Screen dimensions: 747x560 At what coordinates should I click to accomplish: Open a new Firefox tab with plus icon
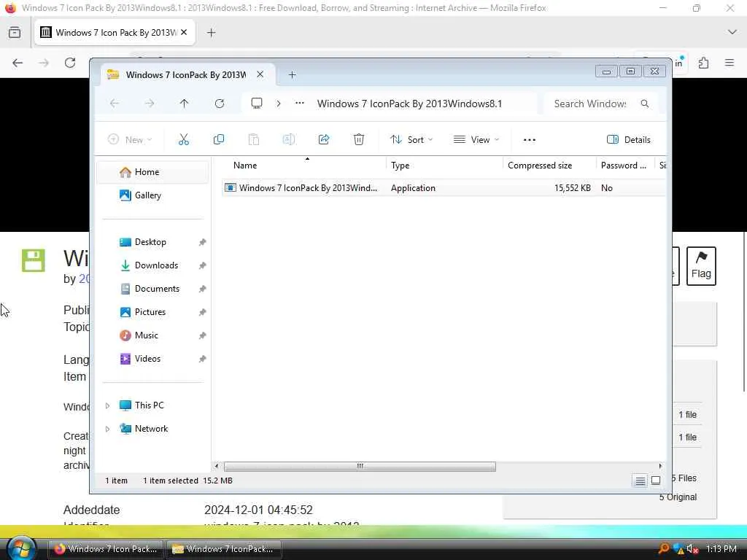212,32
